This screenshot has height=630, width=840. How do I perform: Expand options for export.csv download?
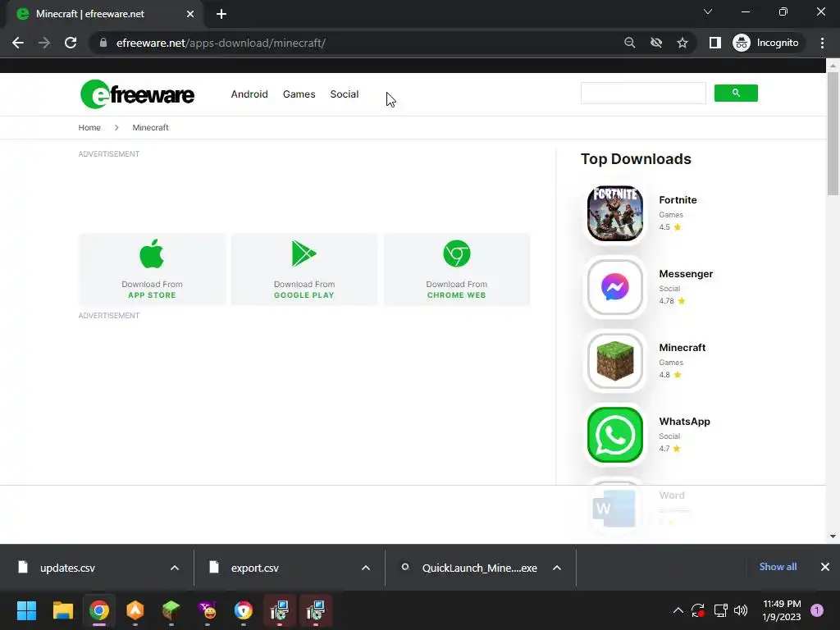pos(366,568)
